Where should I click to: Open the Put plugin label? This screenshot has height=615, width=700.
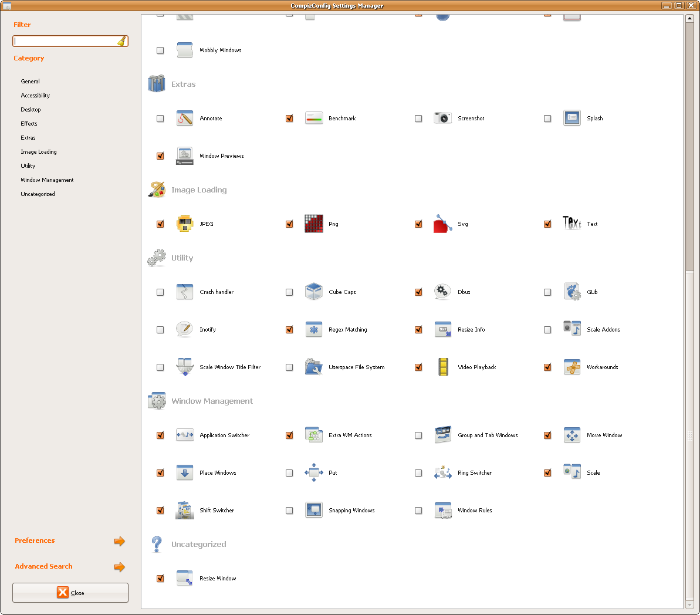333,472
